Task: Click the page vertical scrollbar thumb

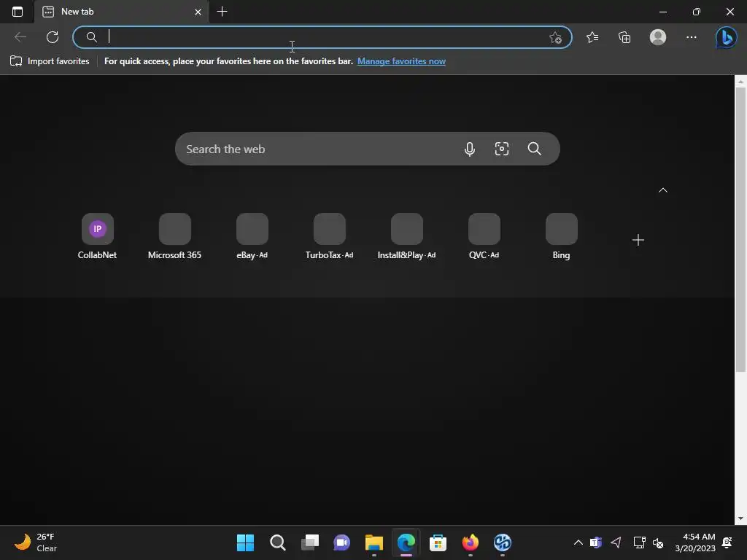Action: tap(740, 230)
